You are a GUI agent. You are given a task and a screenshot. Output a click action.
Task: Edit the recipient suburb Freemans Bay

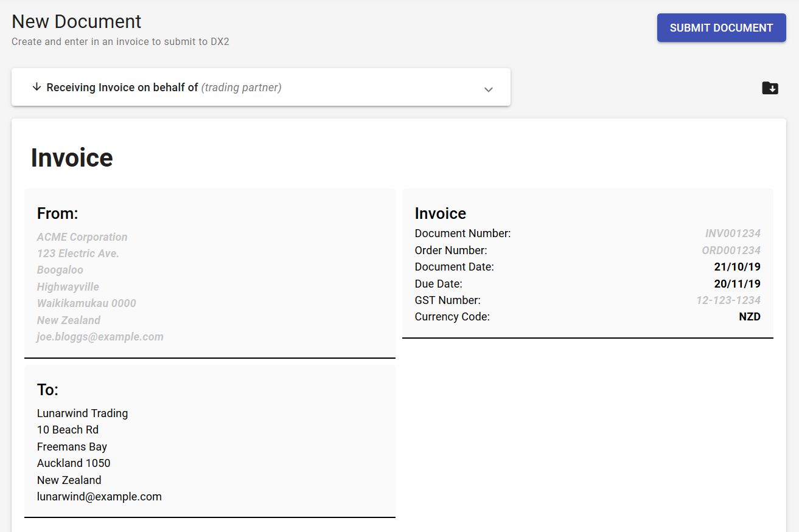pos(72,446)
